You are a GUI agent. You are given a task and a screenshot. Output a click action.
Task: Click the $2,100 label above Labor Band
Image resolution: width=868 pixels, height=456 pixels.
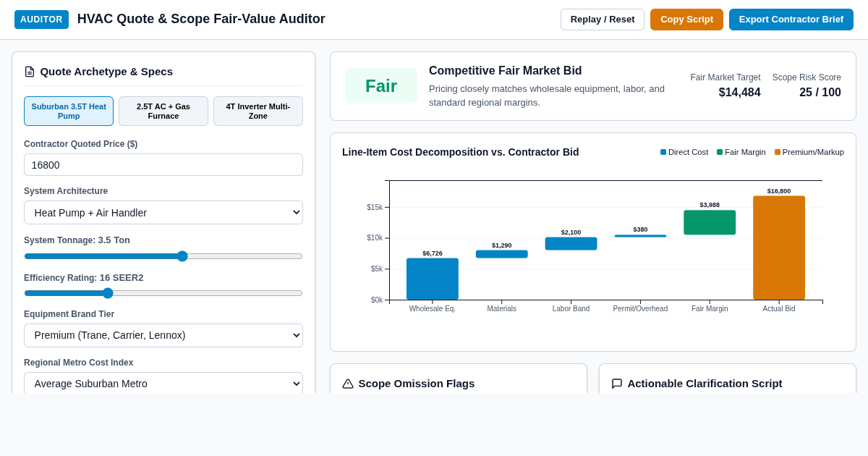click(571, 232)
